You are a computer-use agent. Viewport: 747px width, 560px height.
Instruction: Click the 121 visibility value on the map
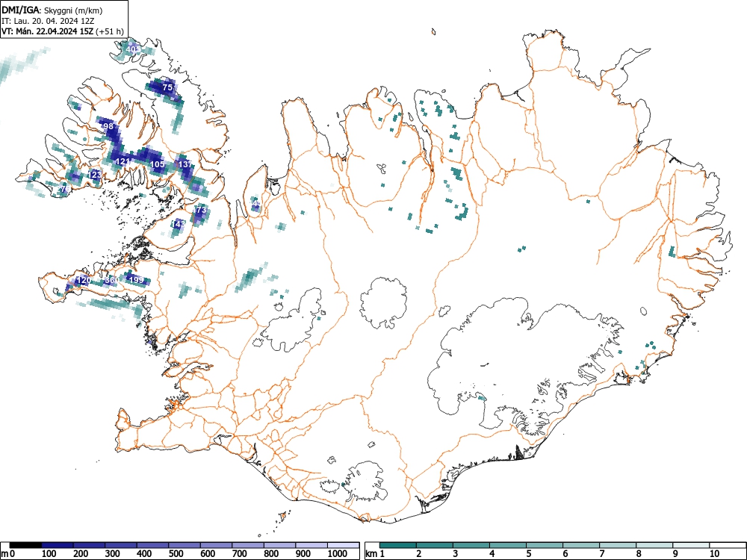(123, 162)
